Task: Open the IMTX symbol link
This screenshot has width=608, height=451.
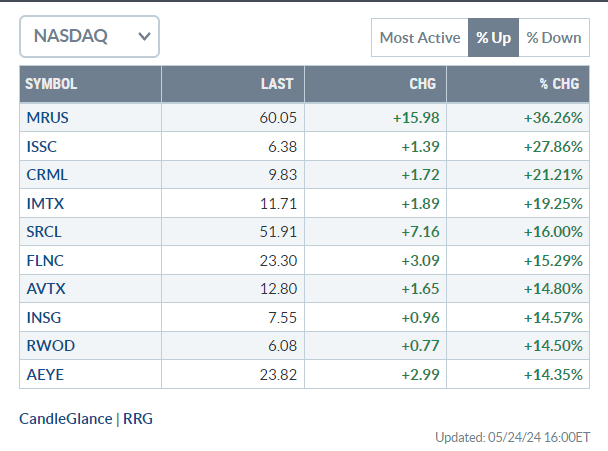Action: point(44,204)
